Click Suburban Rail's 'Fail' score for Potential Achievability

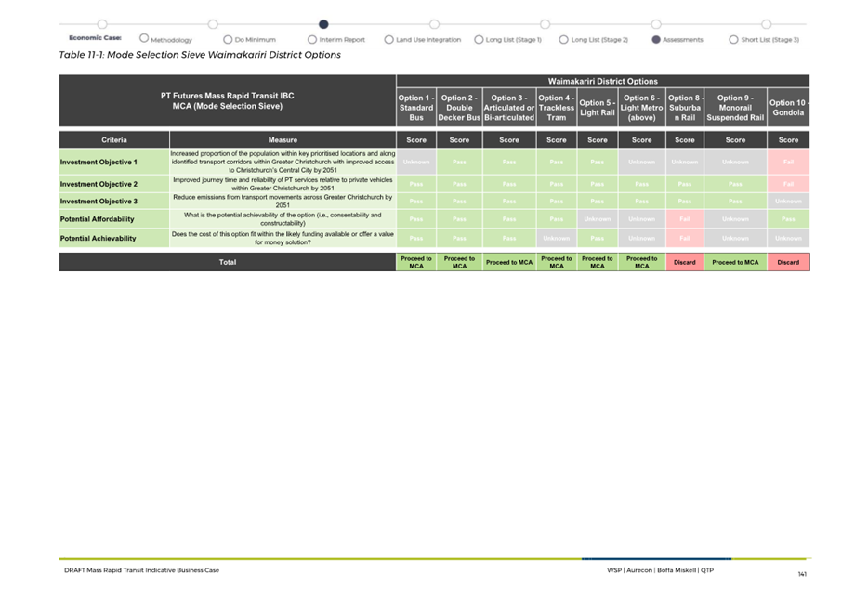coord(685,239)
